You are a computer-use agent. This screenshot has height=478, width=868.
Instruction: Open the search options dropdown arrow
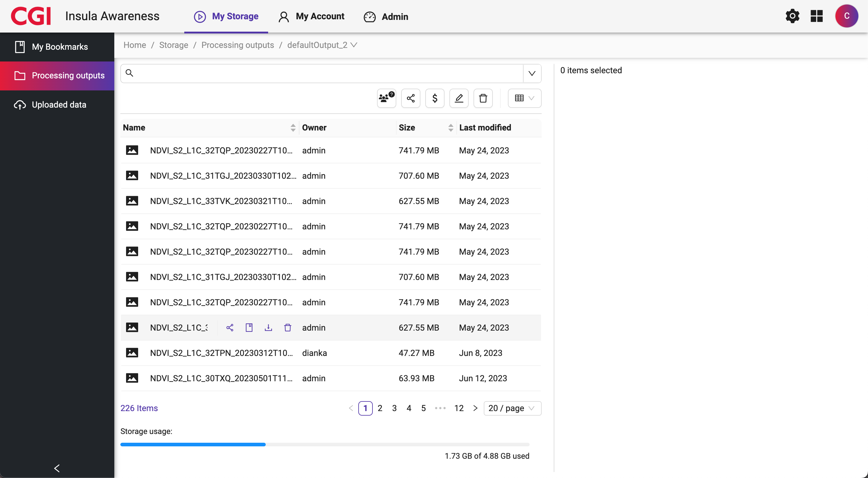pyautogui.click(x=532, y=73)
